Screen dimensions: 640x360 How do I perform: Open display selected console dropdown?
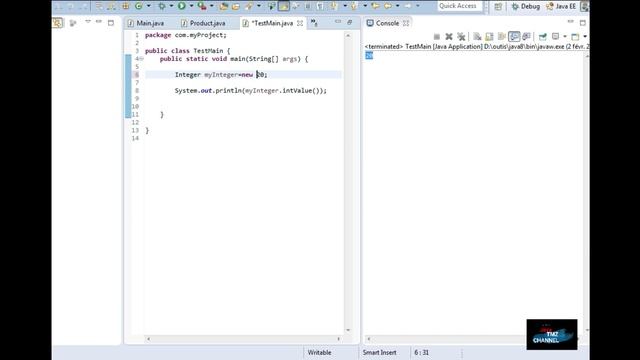tap(565, 37)
